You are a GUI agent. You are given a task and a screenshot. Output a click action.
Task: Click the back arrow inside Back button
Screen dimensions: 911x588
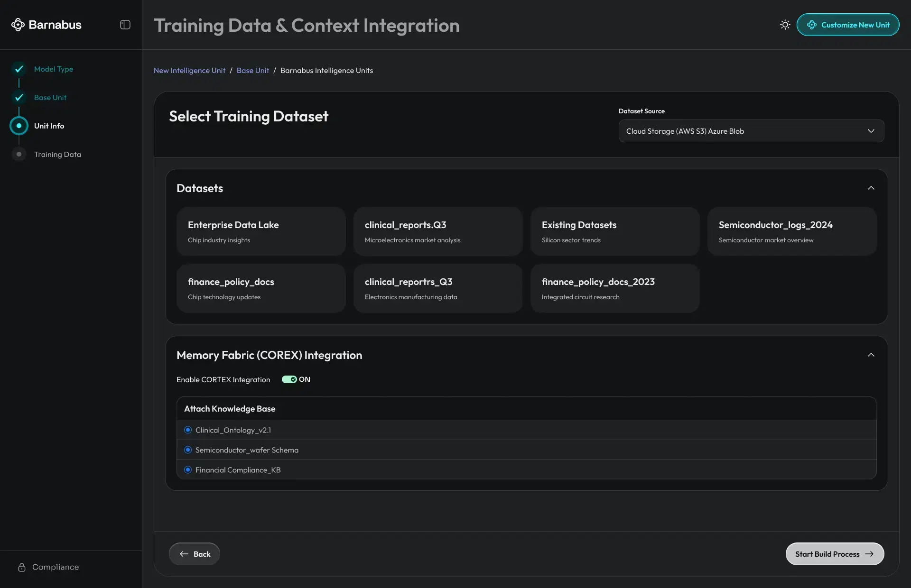point(185,554)
